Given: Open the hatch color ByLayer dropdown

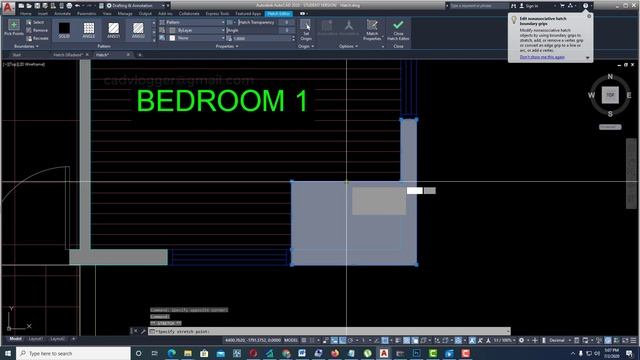Looking at the screenshot, I should 197,30.
